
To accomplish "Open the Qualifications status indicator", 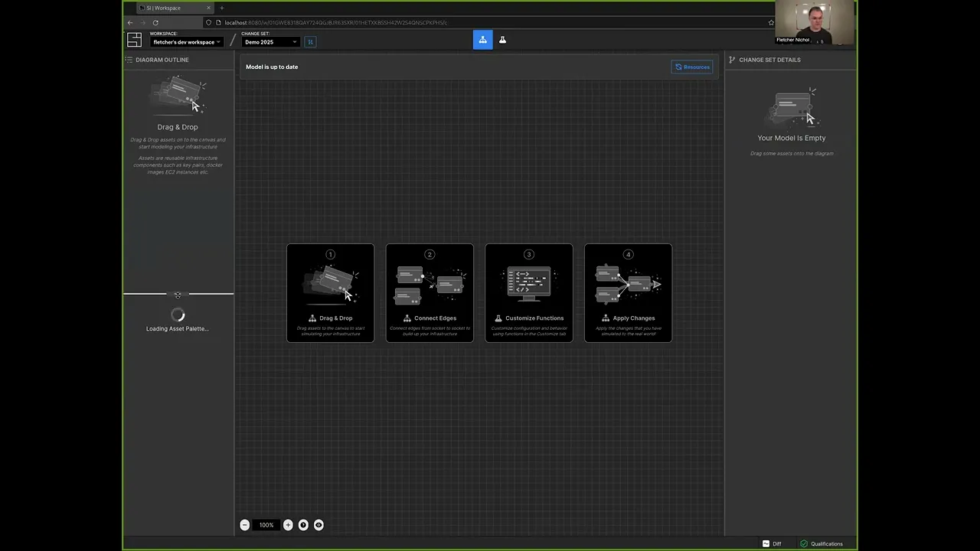I will [x=822, y=543].
